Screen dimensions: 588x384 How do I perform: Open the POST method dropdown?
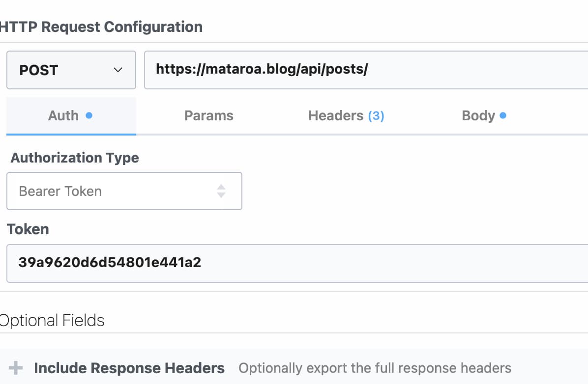[x=71, y=70]
